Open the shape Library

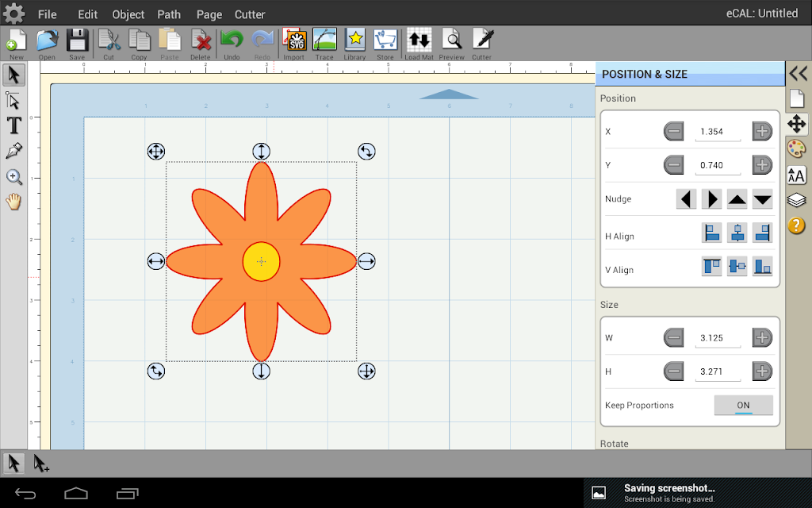click(354, 44)
